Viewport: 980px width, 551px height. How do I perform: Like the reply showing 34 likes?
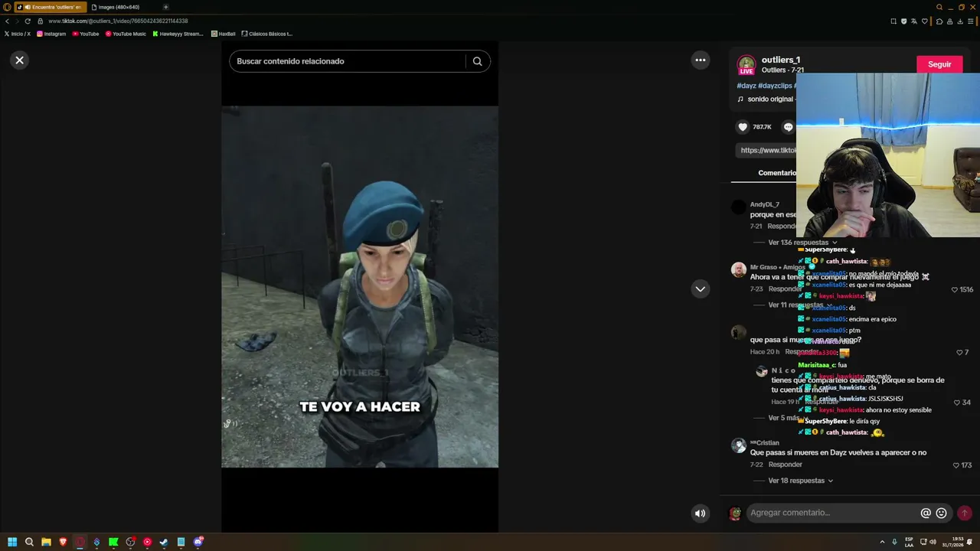pyautogui.click(x=957, y=403)
